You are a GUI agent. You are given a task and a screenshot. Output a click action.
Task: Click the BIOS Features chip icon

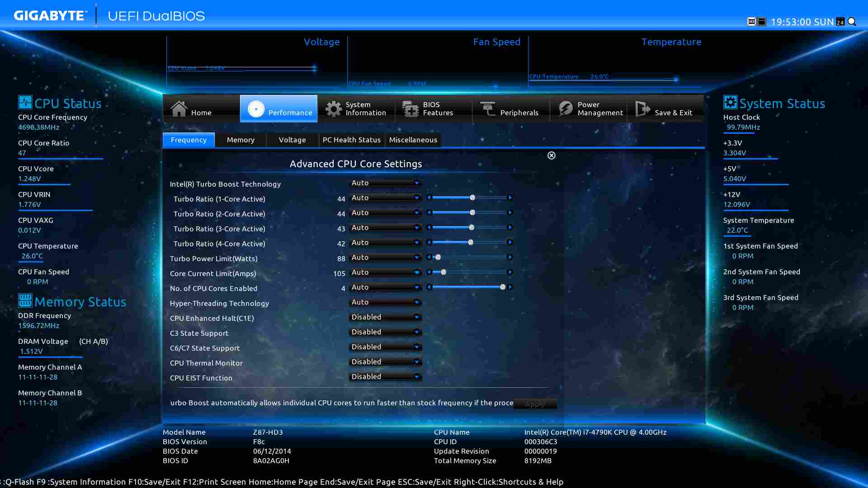pos(410,109)
